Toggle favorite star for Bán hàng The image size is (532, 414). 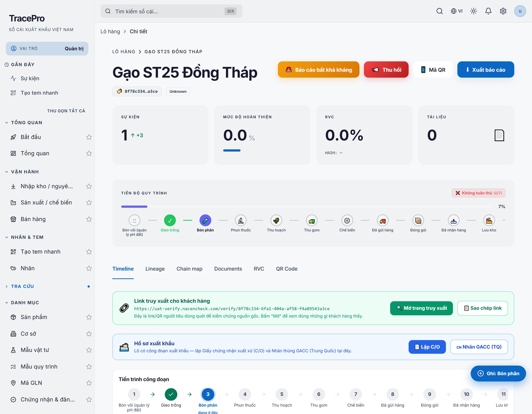(89, 219)
